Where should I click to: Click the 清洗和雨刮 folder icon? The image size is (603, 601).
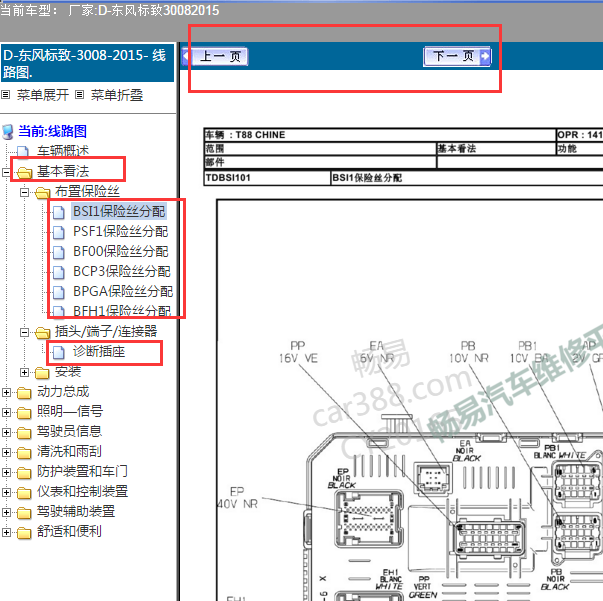point(24,453)
